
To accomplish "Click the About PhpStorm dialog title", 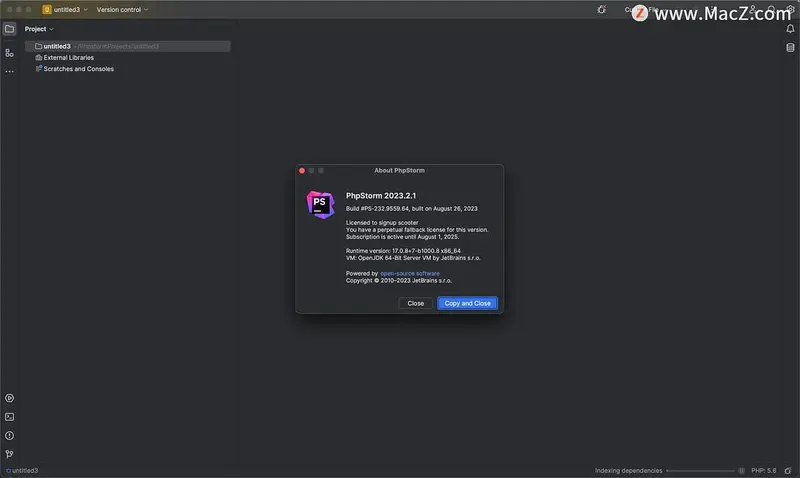I will pyautogui.click(x=399, y=170).
